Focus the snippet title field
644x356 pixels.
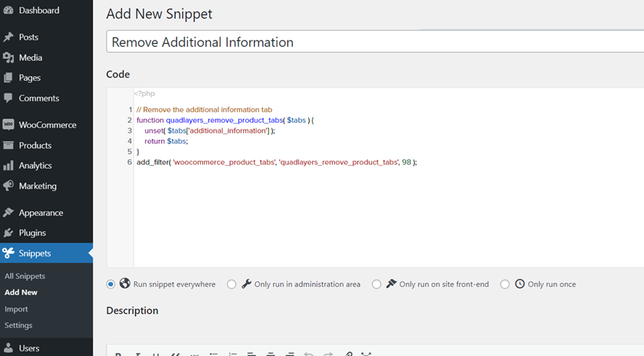click(375, 41)
